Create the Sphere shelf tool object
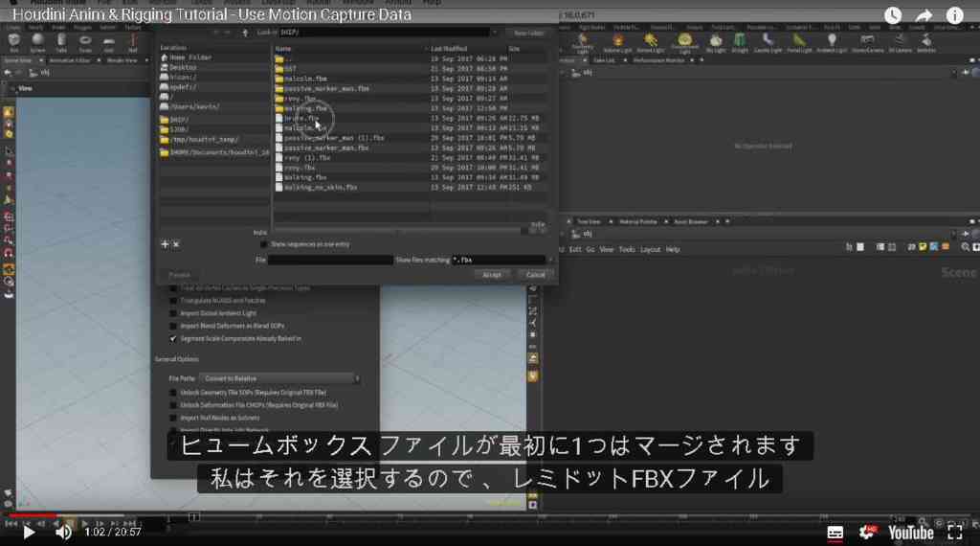Screen dimensions: 980x546 (x=37, y=43)
